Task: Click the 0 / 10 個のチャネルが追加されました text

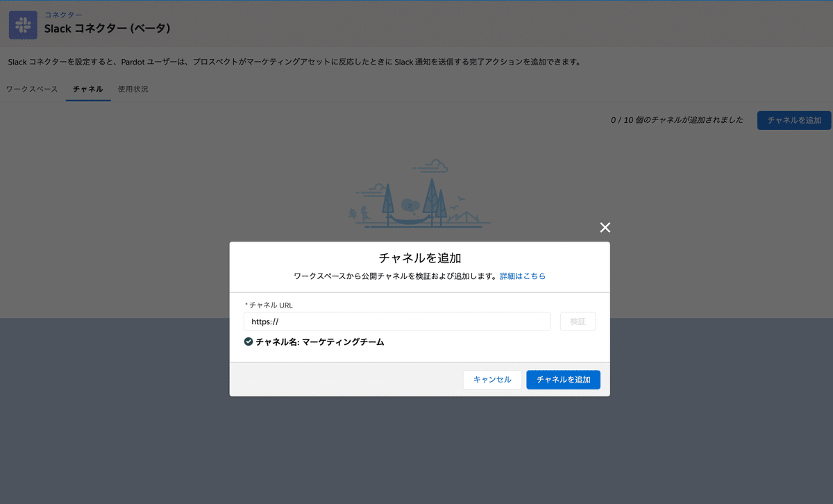Action: 677,120
